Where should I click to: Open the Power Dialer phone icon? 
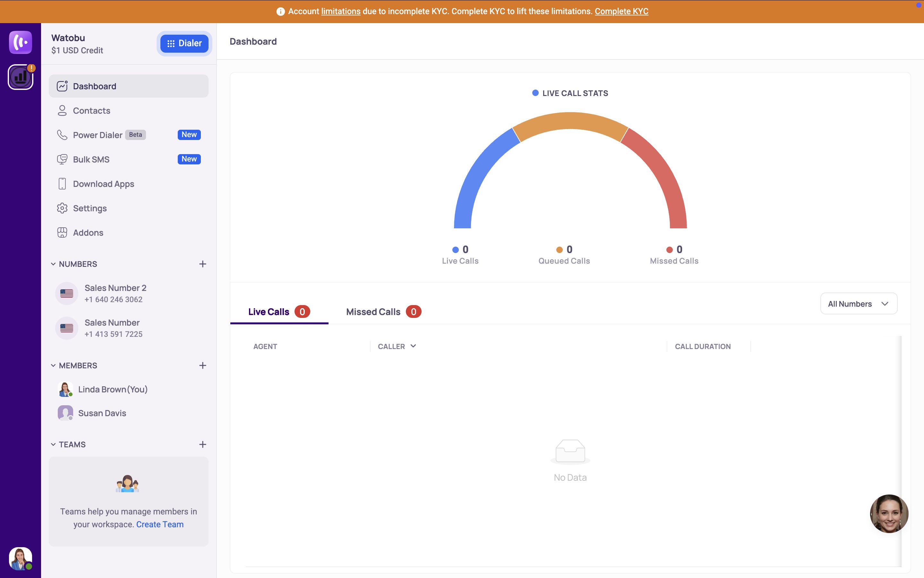tap(62, 135)
